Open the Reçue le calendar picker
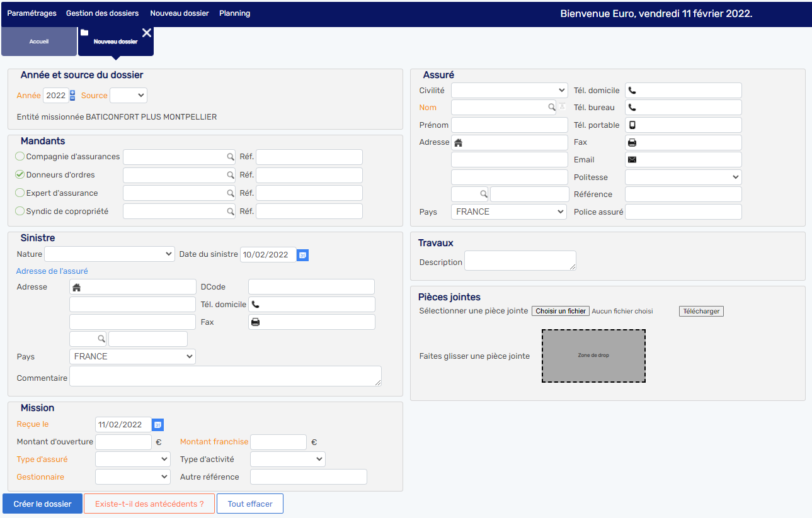This screenshot has height=518, width=812. coord(157,425)
